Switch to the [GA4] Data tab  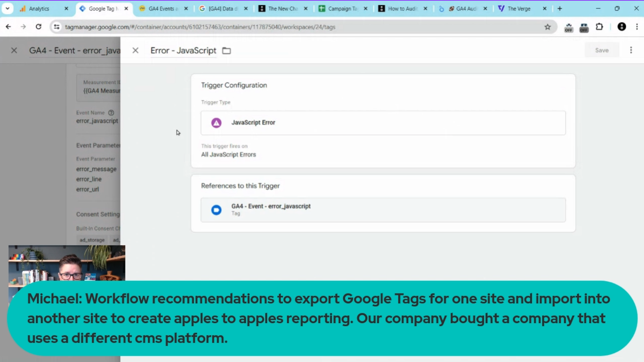pos(223,8)
